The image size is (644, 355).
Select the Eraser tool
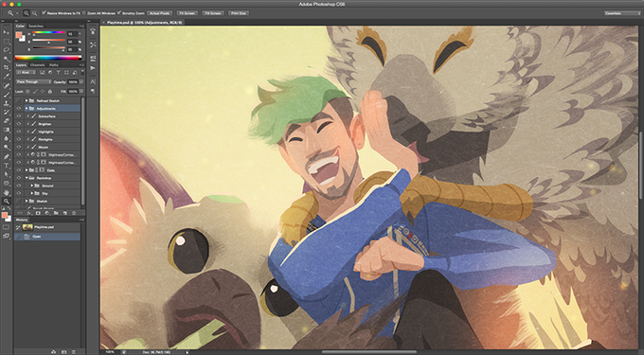click(7, 121)
